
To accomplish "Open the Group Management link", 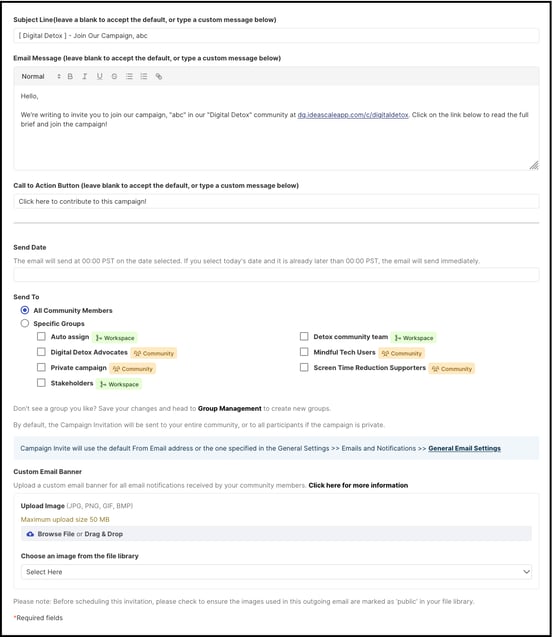I will click(x=229, y=409).
